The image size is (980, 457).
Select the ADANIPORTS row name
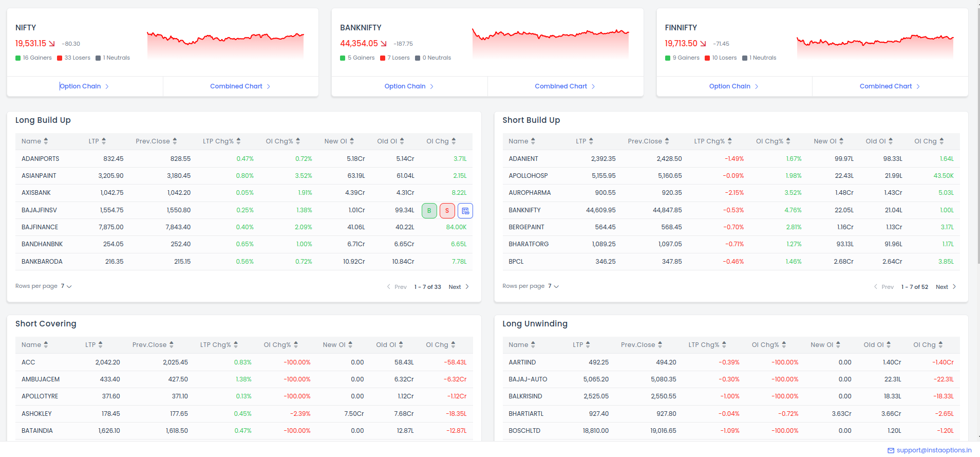40,159
